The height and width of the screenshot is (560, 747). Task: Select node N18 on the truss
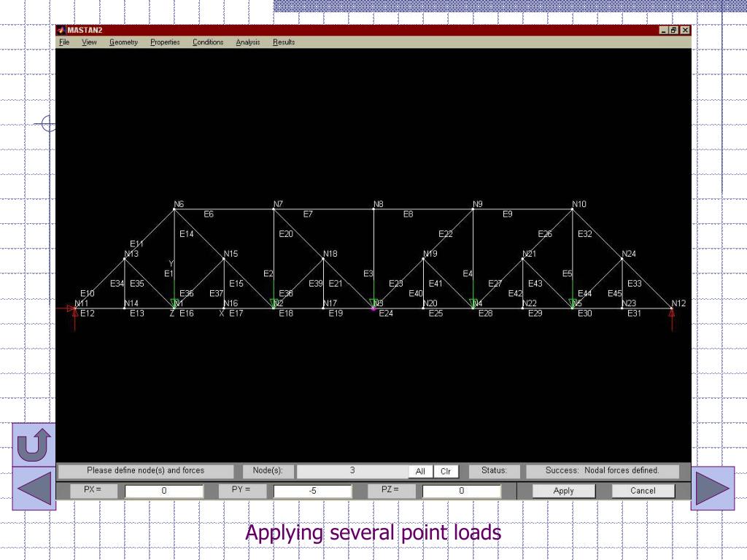click(323, 259)
